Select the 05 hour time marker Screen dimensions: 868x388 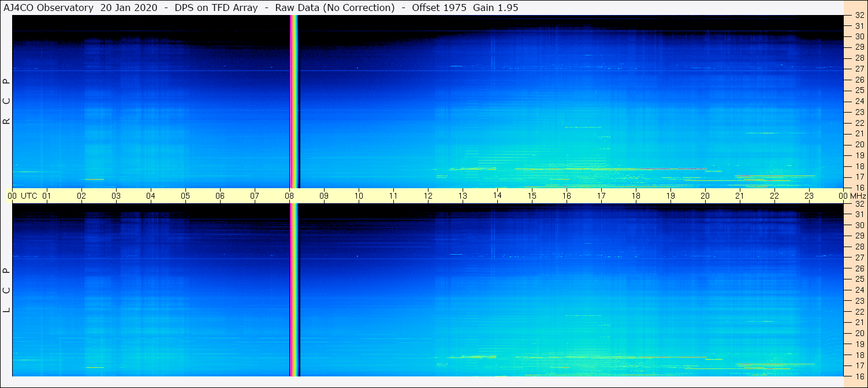point(185,196)
